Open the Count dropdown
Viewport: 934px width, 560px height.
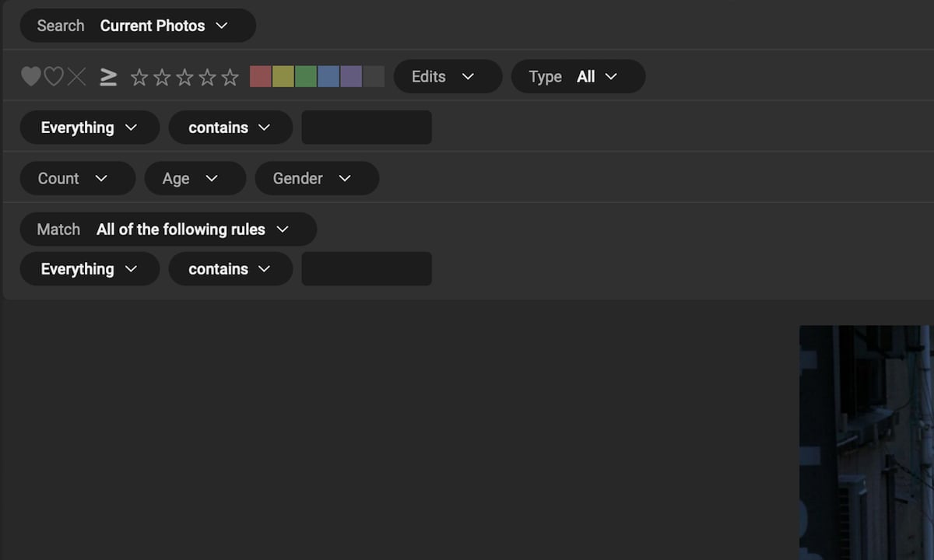point(77,178)
